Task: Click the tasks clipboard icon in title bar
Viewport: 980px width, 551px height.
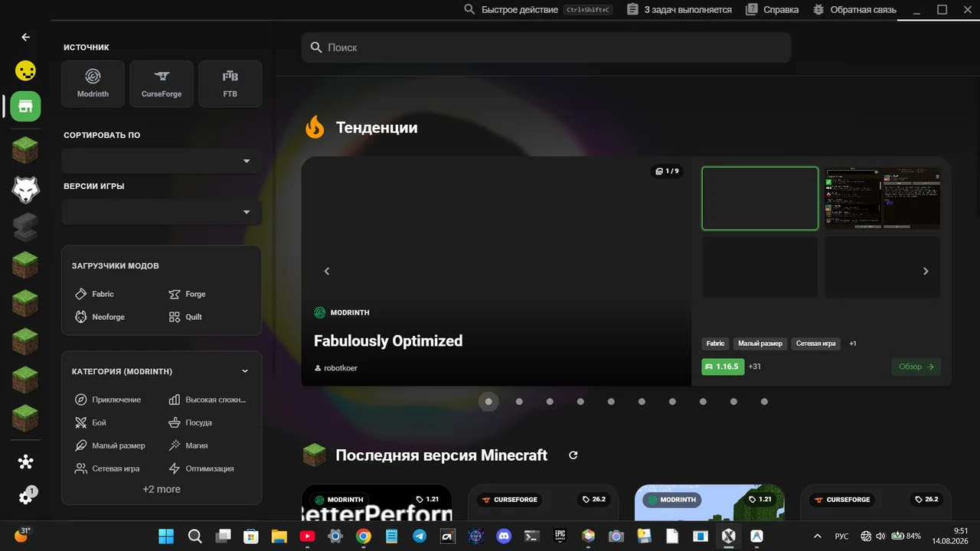Action: (x=632, y=10)
